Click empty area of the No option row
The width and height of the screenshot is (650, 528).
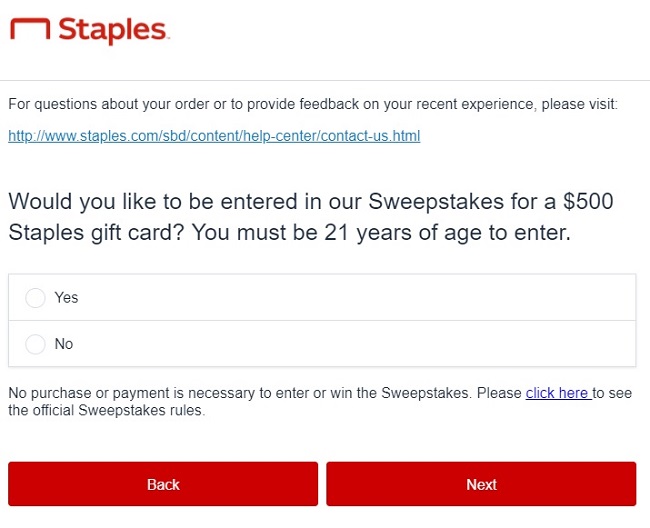[350, 344]
